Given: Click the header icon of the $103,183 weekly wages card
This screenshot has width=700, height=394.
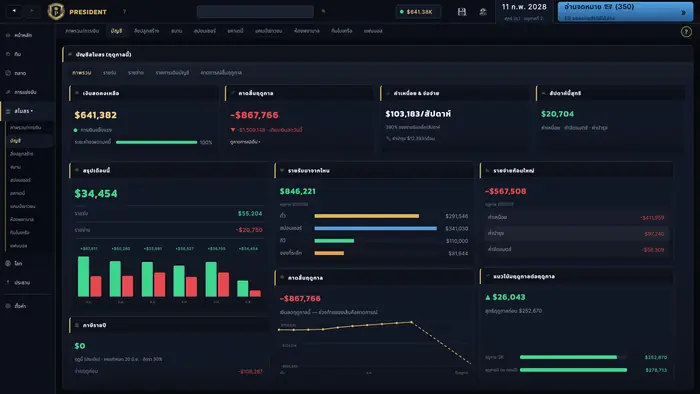Looking at the screenshot, I should pos(388,93).
